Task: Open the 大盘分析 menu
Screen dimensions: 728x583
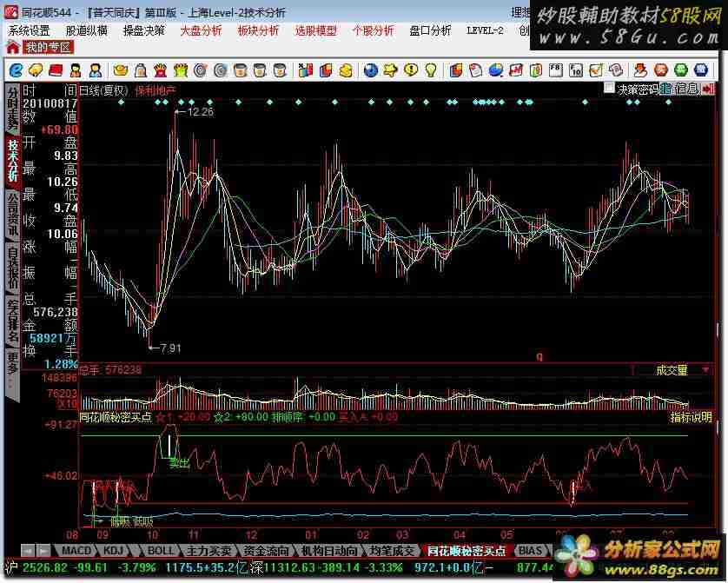Action: pyautogui.click(x=201, y=30)
